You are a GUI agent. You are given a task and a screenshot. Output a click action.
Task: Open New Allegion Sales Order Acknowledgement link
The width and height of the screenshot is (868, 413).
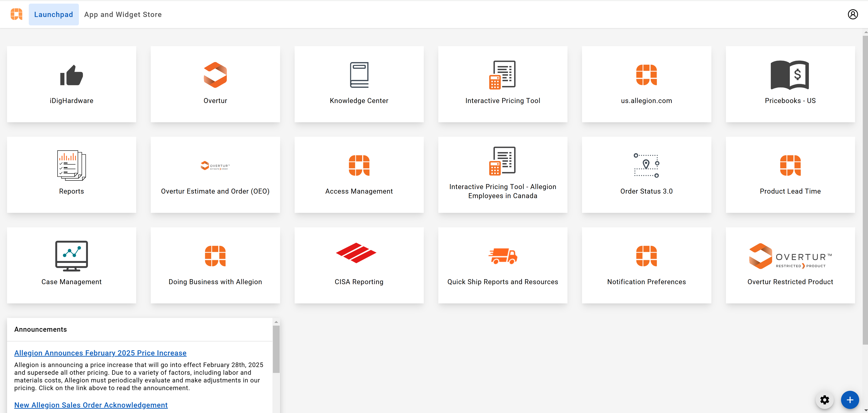tap(91, 405)
